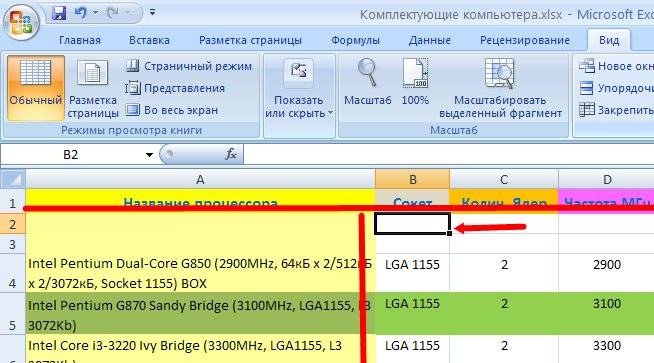Click frequency value 3100
This screenshot has height=363, width=654.
(x=607, y=304)
